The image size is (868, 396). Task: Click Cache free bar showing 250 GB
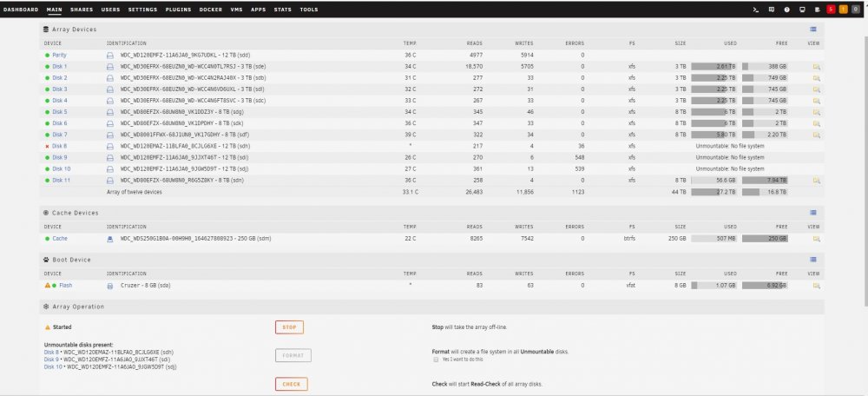765,239
